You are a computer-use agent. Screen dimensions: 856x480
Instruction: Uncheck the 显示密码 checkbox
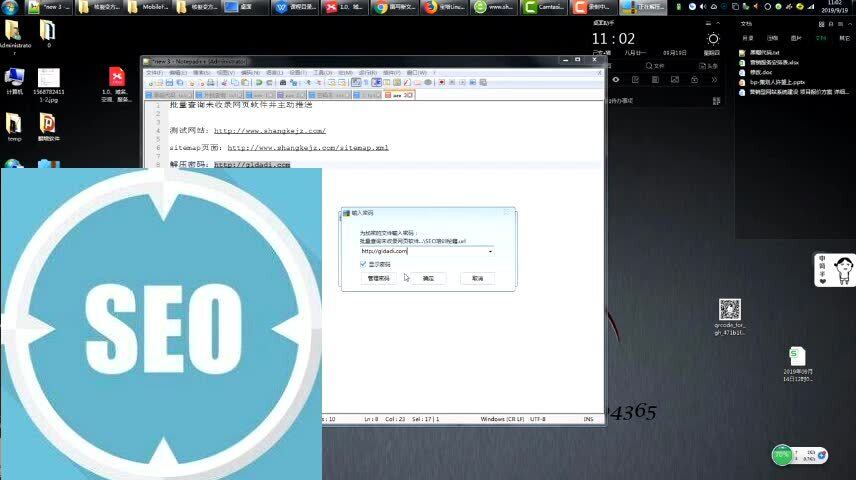[x=363, y=264]
